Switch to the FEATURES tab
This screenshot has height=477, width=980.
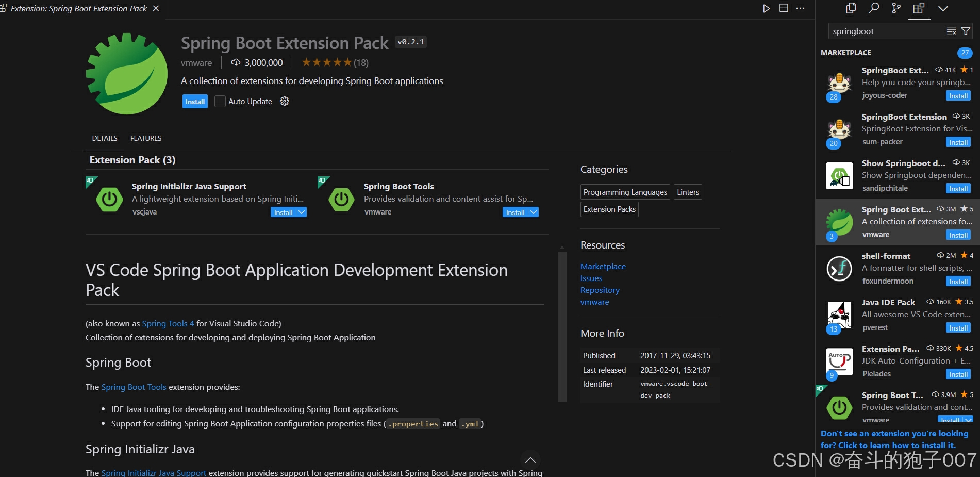point(146,138)
